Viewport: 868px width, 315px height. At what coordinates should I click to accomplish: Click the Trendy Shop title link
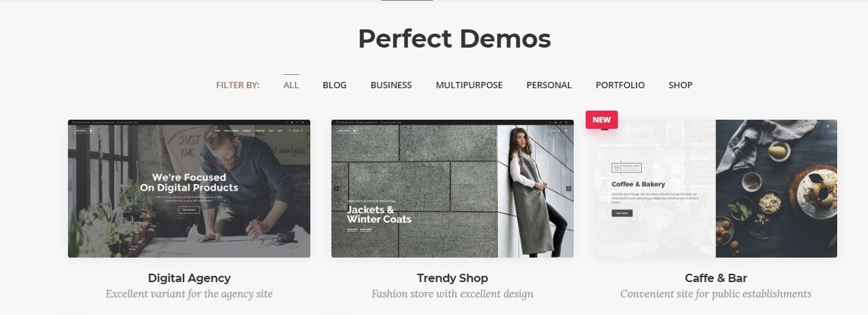453,278
